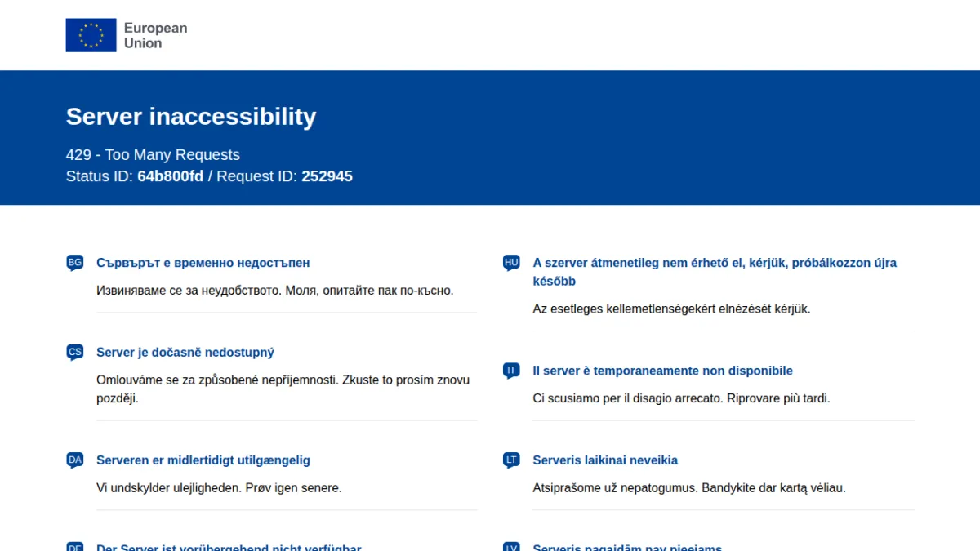Click the LT language badge icon

(x=511, y=460)
